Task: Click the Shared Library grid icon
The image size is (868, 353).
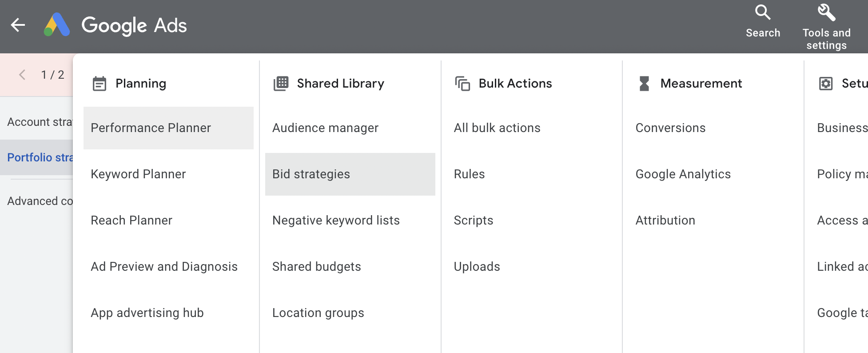Action: pyautogui.click(x=281, y=84)
